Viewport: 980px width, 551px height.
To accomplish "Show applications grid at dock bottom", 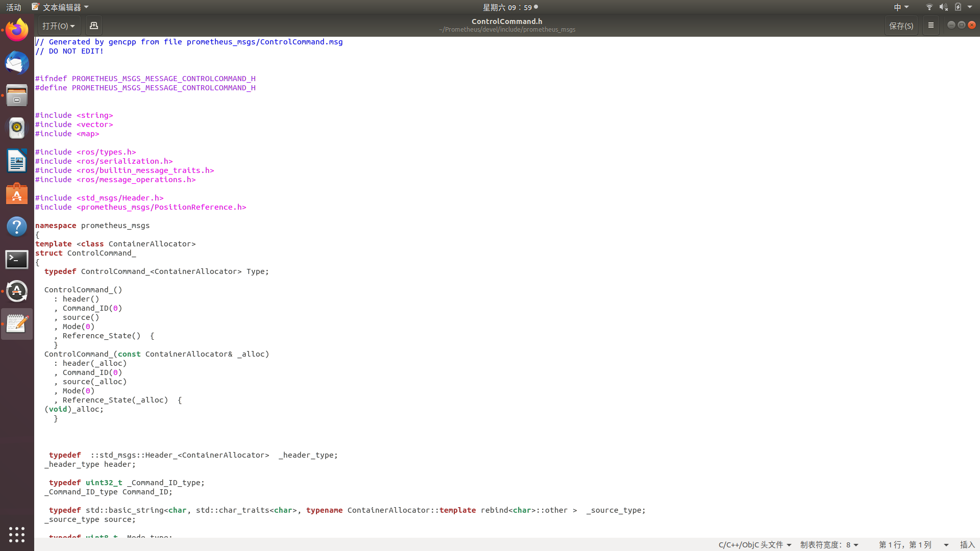I will tap(17, 534).
